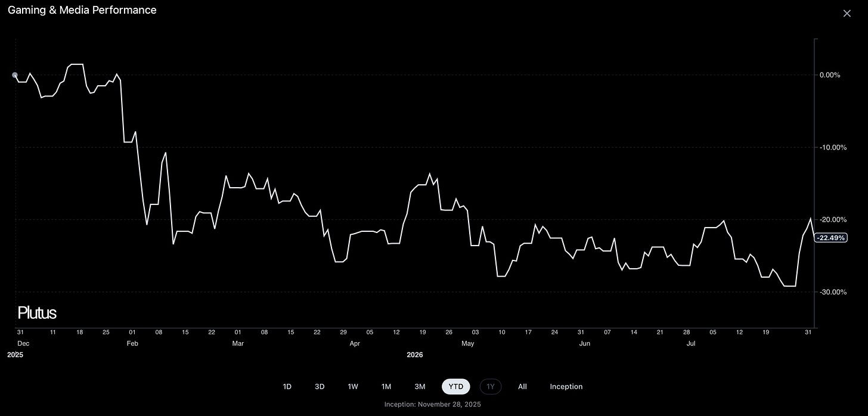Viewport: 868px width, 416px height.
Task: Click the -10.00% y-axis label
Action: click(831, 147)
